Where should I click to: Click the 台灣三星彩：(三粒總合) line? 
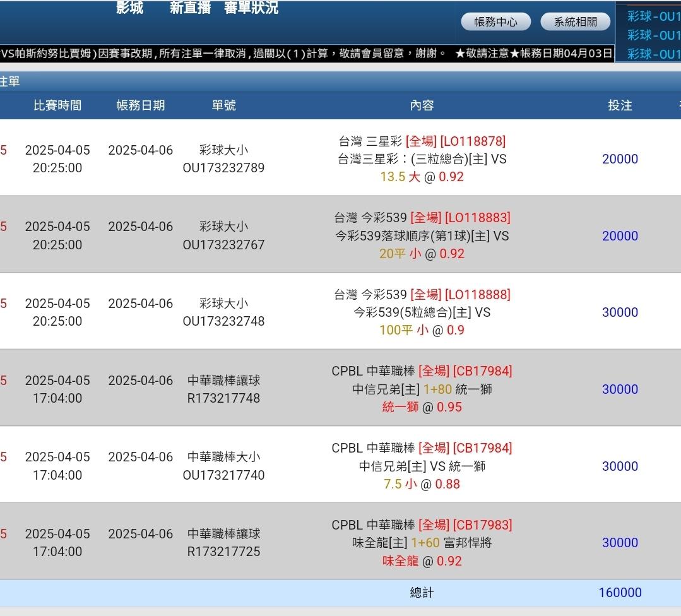pos(422,159)
